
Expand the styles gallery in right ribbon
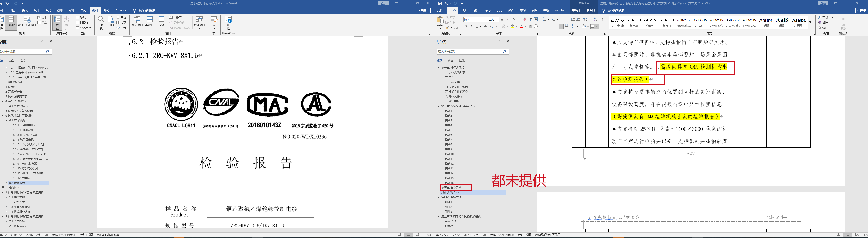pyautogui.click(x=810, y=22)
